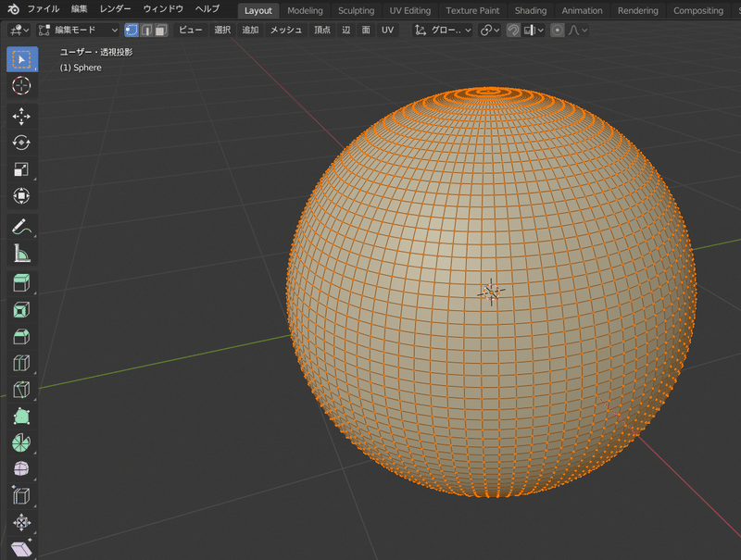Expand the editor type dropdown
The image size is (741, 560).
coord(19,30)
